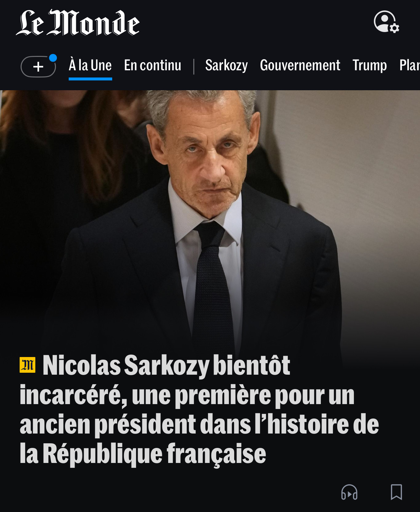Go to the Gouvernement section
Screen dimensions: 420x512
[x=300, y=65]
